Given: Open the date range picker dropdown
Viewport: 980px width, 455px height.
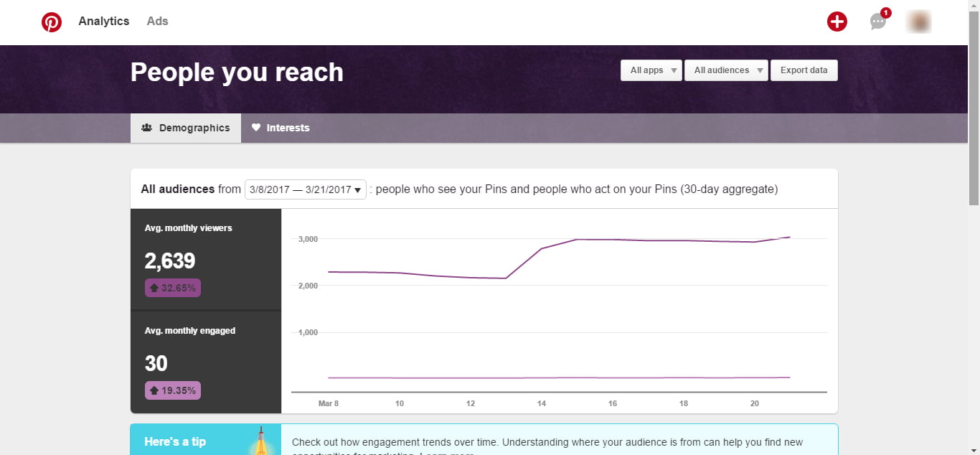Looking at the screenshot, I should (x=306, y=189).
